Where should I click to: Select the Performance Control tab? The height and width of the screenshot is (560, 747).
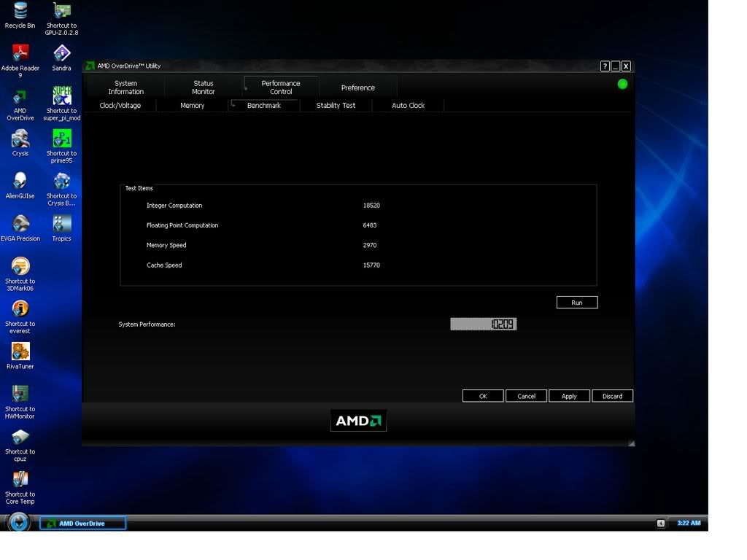point(281,87)
